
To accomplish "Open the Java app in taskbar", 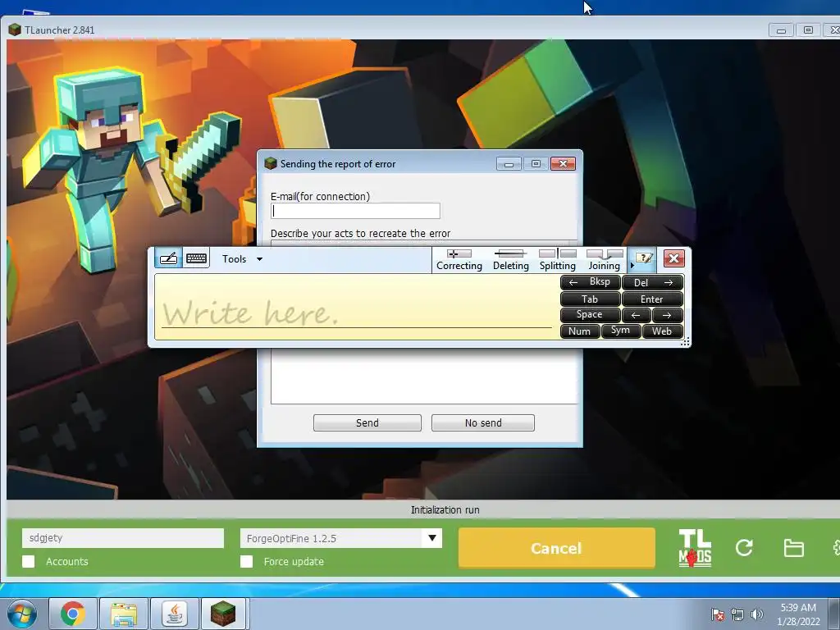I will 175,614.
